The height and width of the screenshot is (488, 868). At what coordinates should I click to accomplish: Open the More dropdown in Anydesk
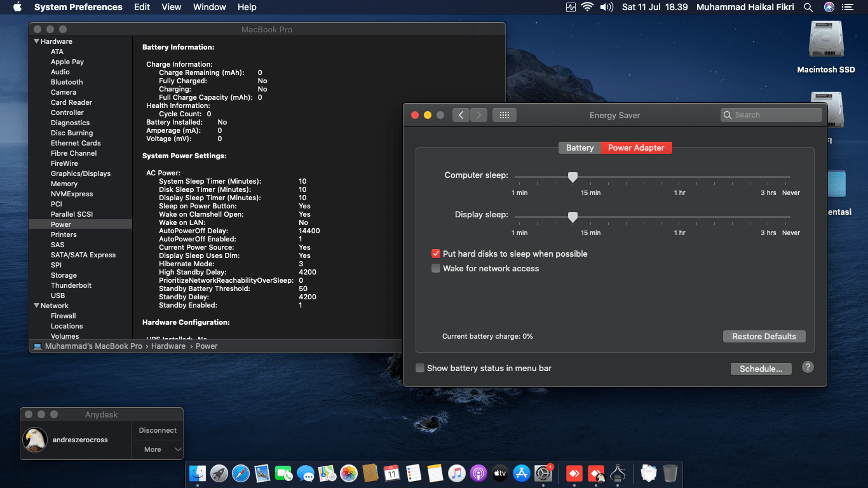pos(158,449)
